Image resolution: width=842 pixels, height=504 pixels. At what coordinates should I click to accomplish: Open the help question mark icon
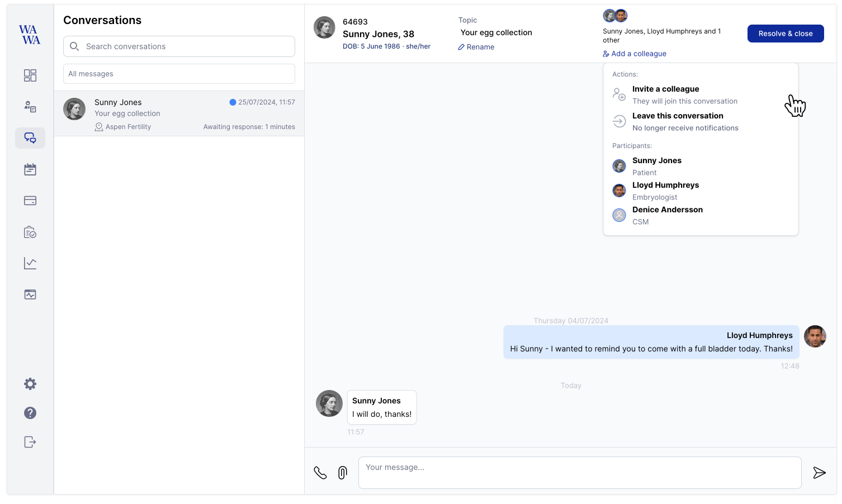click(x=30, y=413)
